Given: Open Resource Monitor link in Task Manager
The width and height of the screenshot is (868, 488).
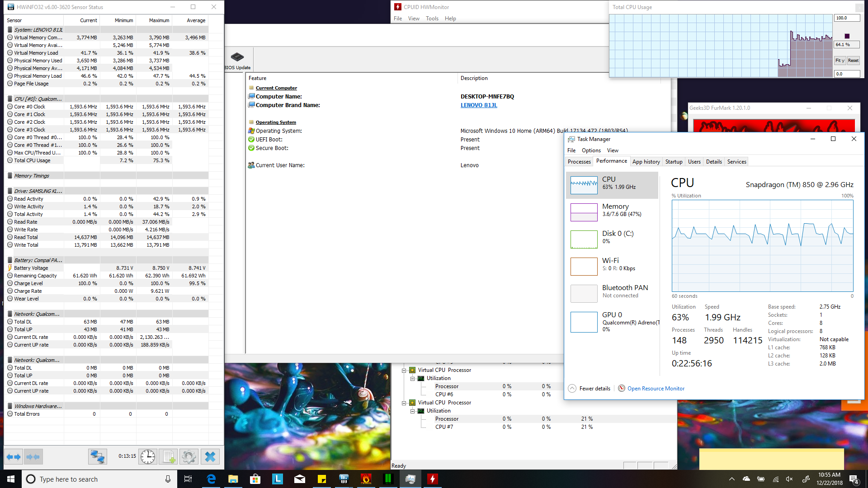Looking at the screenshot, I should click(x=656, y=389).
